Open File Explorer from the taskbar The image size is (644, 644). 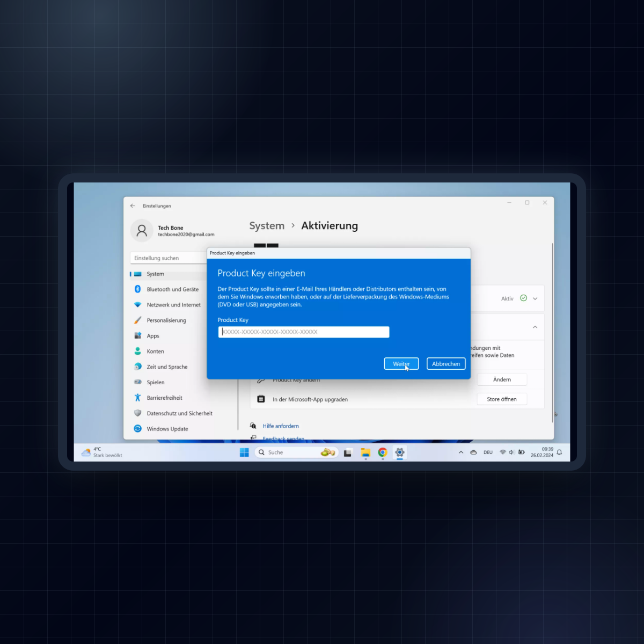coord(365,452)
